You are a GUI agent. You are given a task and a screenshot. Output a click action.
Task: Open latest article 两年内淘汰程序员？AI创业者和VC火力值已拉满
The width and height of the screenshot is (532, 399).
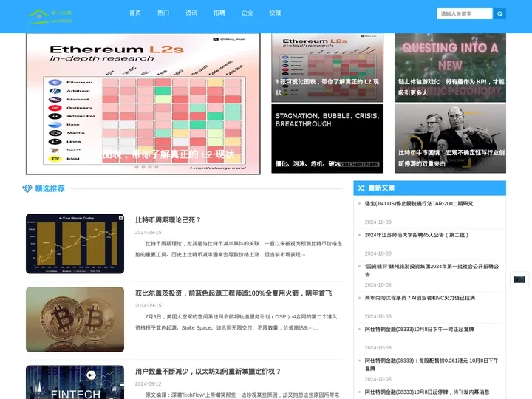tap(420, 298)
